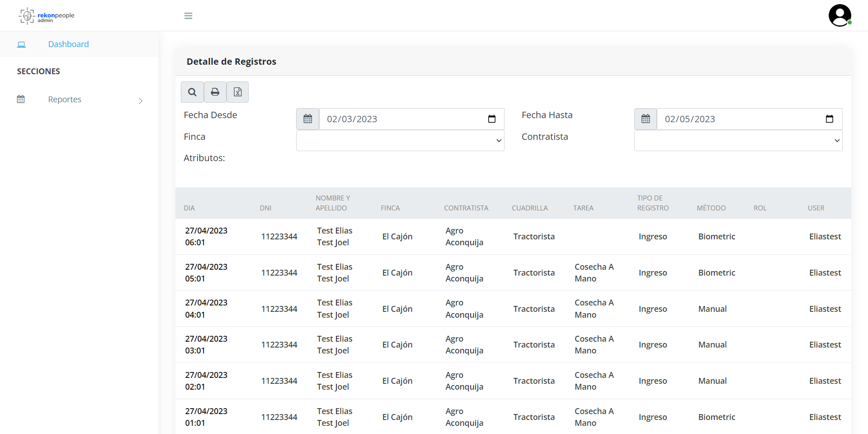Open the Finca dropdown
The width and height of the screenshot is (868, 434).
[x=400, y=141]
